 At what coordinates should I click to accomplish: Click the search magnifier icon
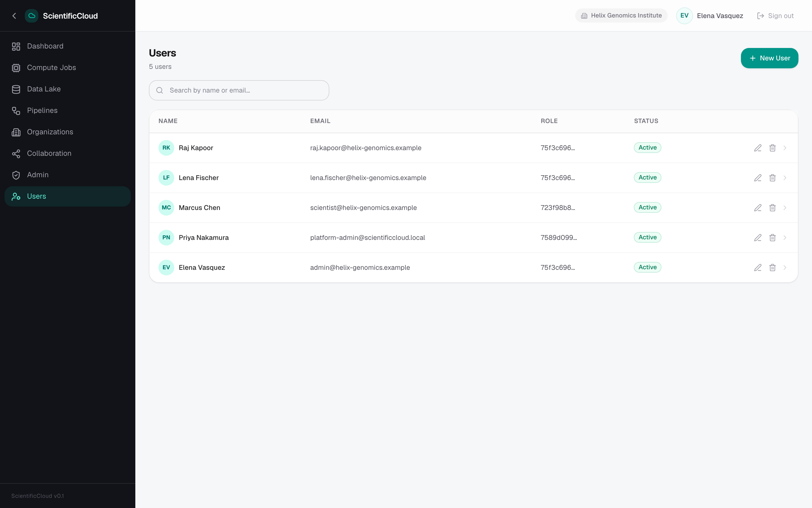(x=160, y=90)
